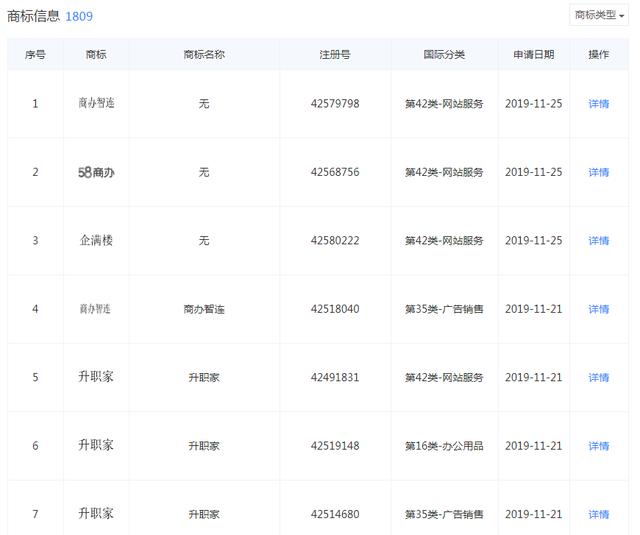Click the 商标名称 column header

point(204,54)
